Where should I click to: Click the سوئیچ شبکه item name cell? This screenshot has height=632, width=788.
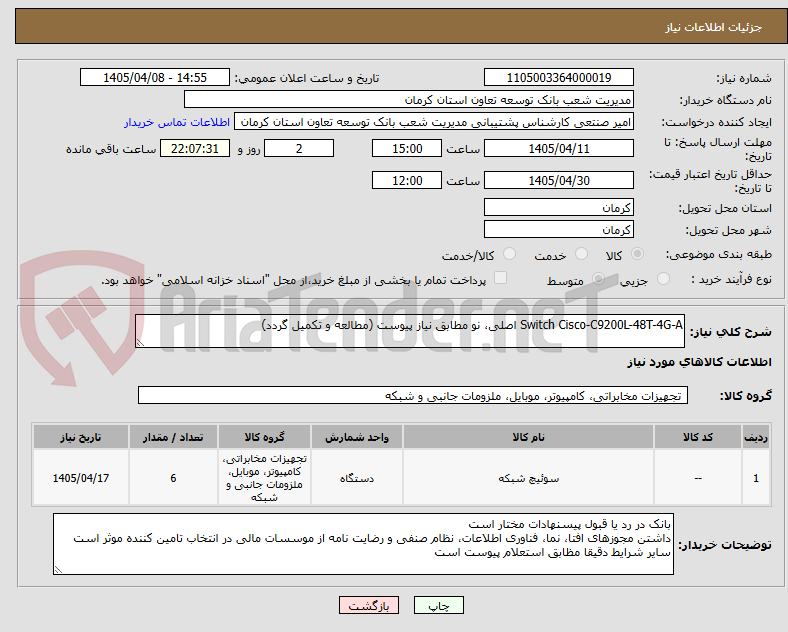tap(528, 478)
